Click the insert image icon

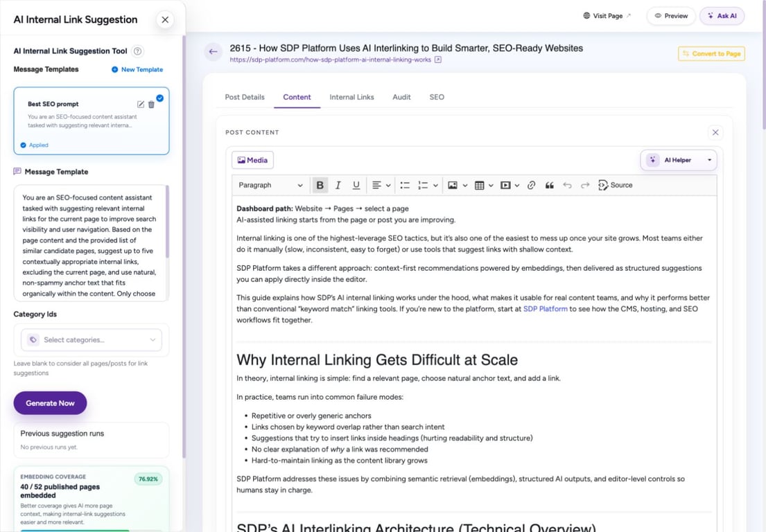click(x=453, y=186)
